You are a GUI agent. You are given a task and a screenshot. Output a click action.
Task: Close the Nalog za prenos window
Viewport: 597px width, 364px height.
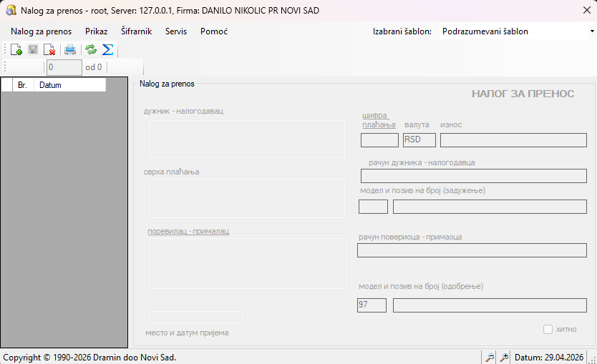point(587,10)
